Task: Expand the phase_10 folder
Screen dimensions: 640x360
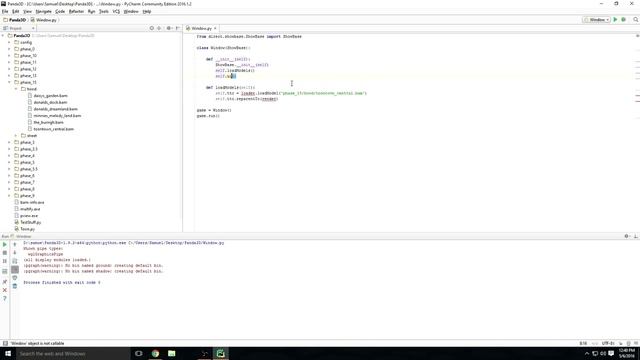Action: click(x=10, y=56)
